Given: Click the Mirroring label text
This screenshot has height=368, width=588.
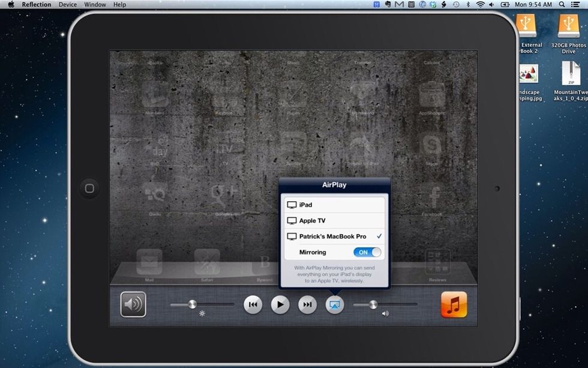Looking at the screenshot, I should [313, 252].
